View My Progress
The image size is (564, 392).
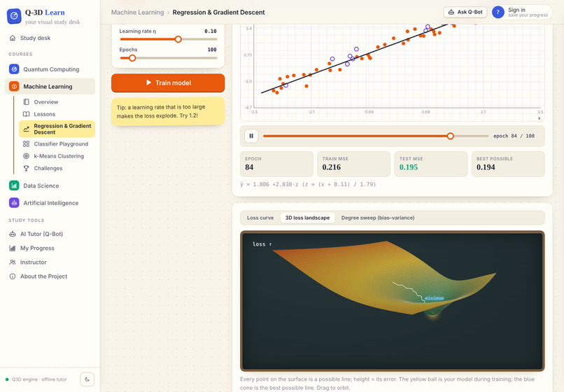point(50,248)
